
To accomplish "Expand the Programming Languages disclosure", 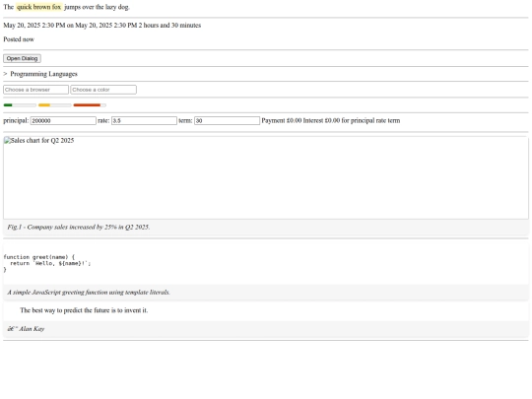I will click(40, 74).
